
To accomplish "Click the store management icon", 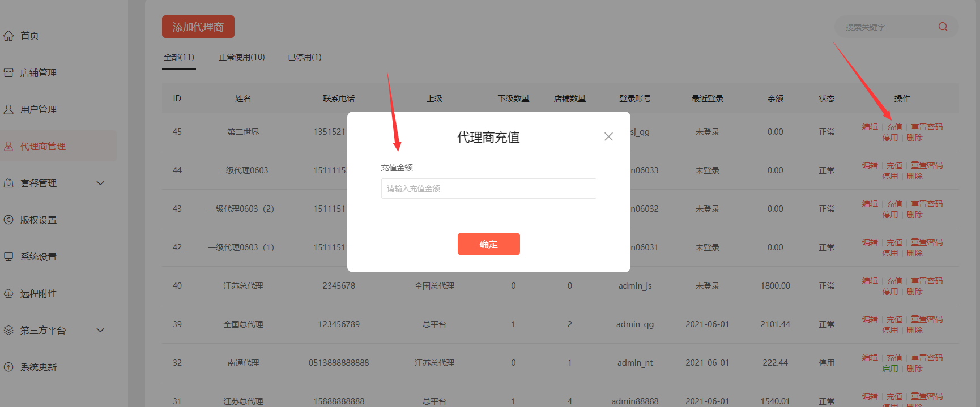I will pos(8,72).
